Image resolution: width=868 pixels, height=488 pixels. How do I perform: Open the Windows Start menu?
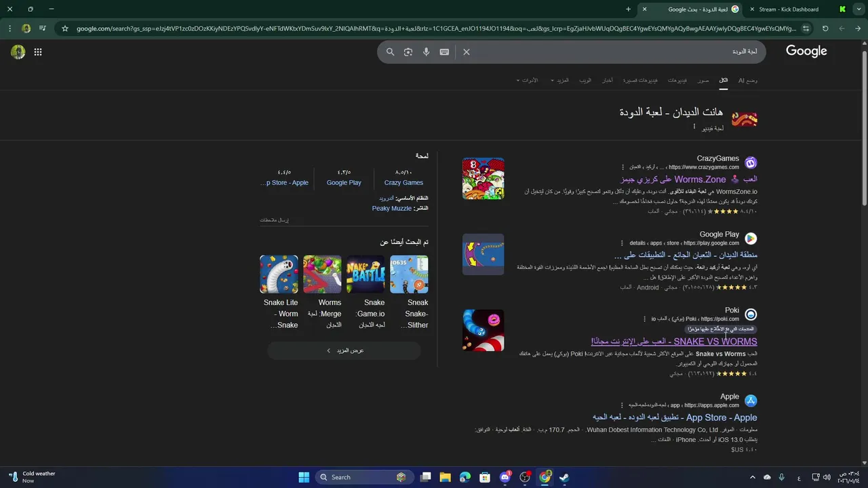[x=304, y=477]
